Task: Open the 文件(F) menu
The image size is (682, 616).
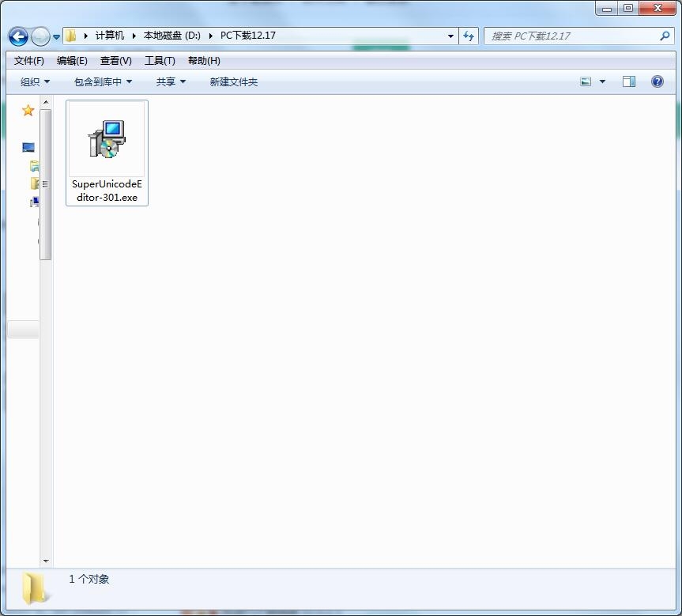Action: click(x=28, y=61)
